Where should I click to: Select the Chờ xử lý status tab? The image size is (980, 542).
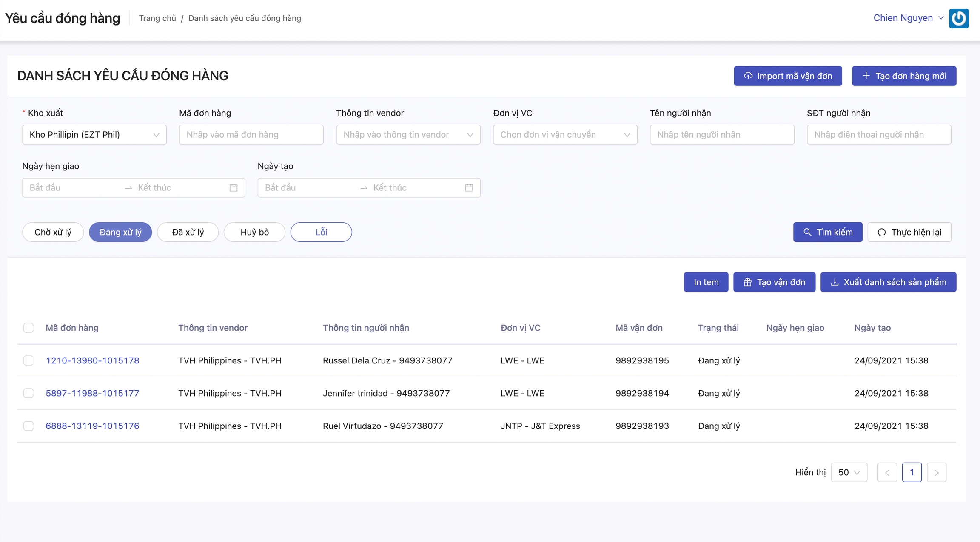click(x=53, y=232)
